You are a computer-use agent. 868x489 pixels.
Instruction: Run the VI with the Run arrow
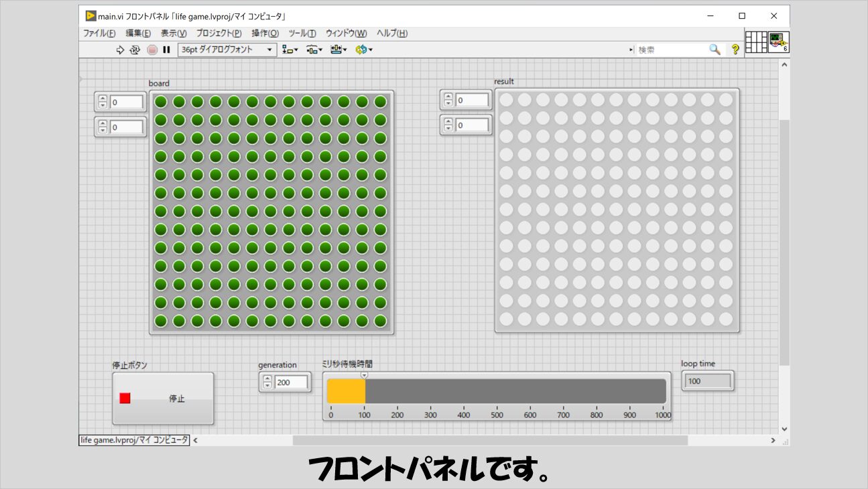point(120,50)
